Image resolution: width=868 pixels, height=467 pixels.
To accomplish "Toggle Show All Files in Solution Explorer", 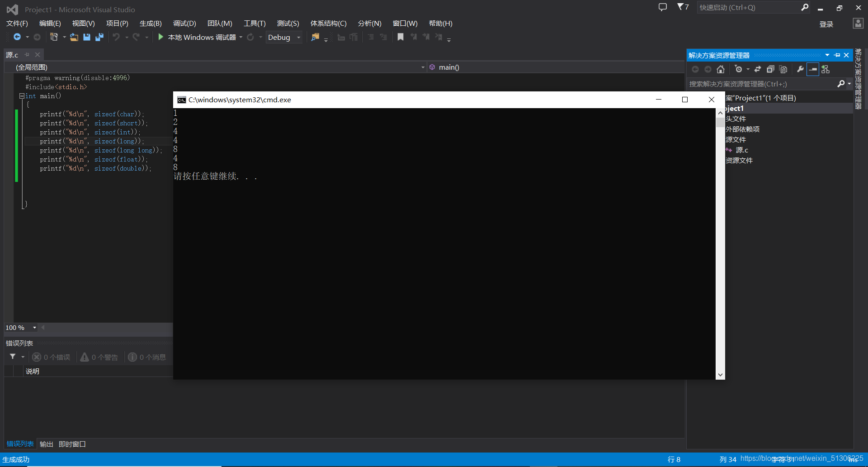I will (x=783, y=69).
